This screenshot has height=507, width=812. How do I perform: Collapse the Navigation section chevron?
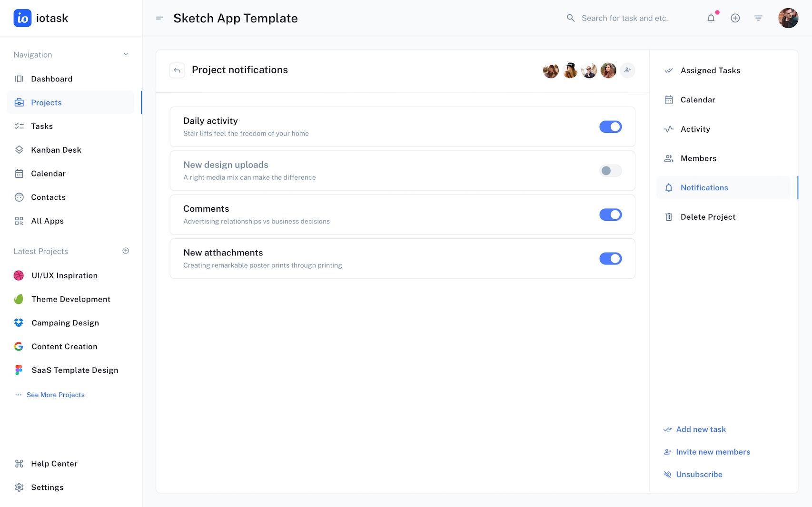pos(126,54)
